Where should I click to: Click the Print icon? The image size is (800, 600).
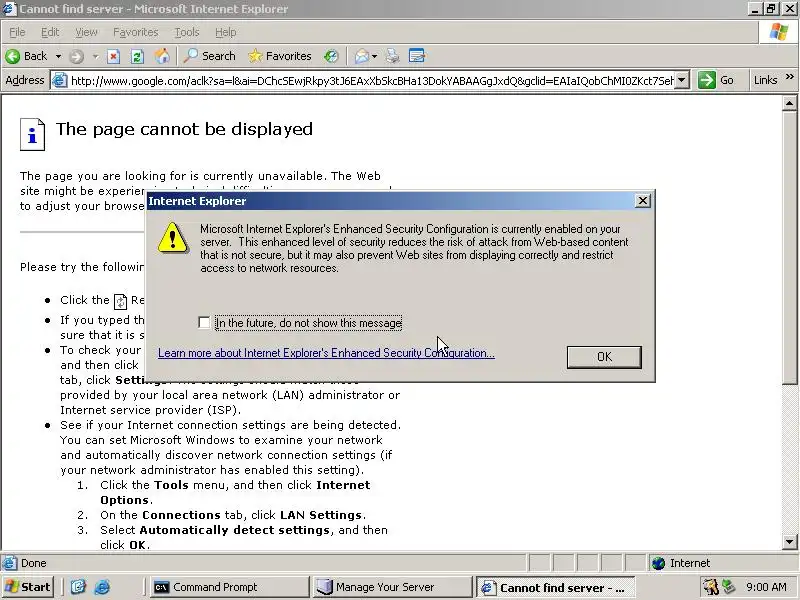coord(392,56)
